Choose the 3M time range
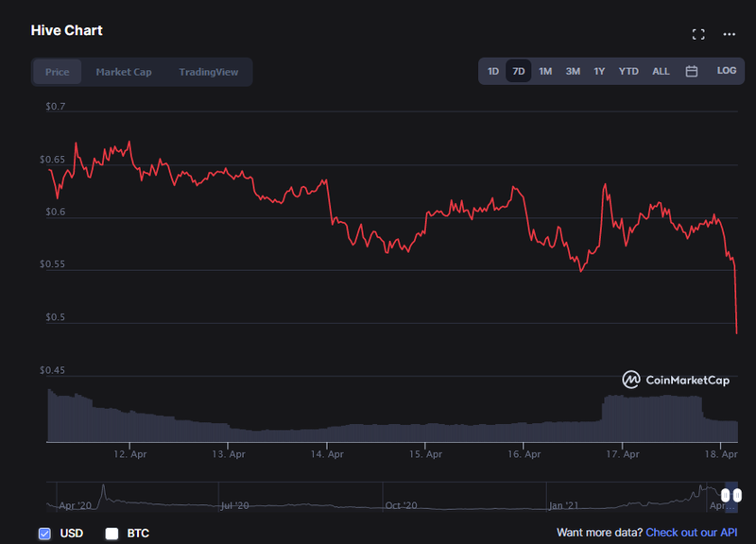This screenshot has width=756, height=544. click(x=573, y=71)
